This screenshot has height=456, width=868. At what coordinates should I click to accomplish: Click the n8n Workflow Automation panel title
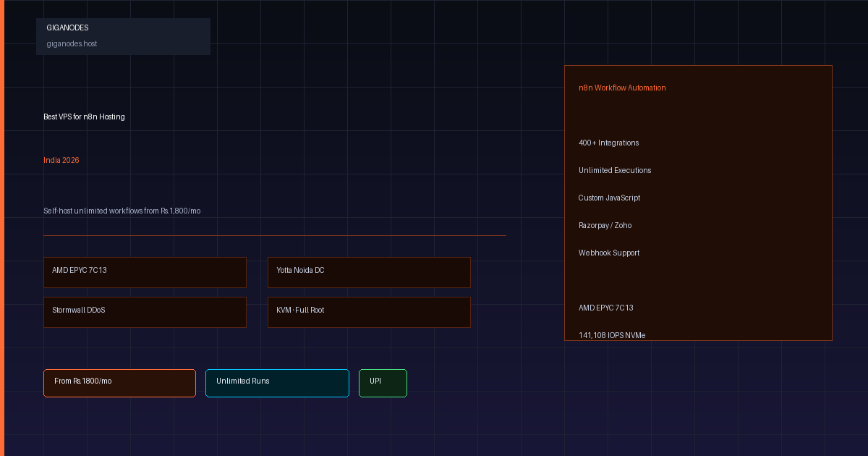pyautogui.click(x=622, y=88)
